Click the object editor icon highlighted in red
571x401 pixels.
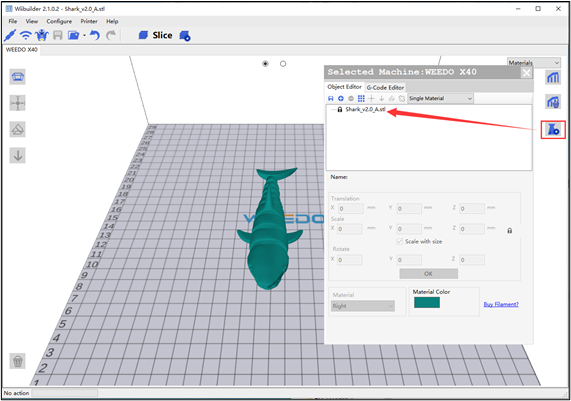tap(553, 129)
